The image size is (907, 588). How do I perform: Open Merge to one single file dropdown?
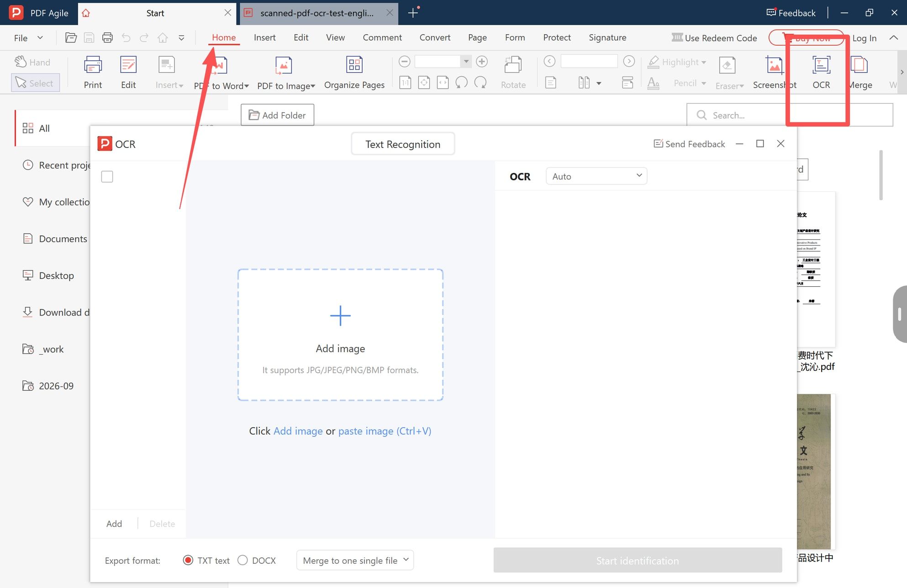[x=355, y=560]
